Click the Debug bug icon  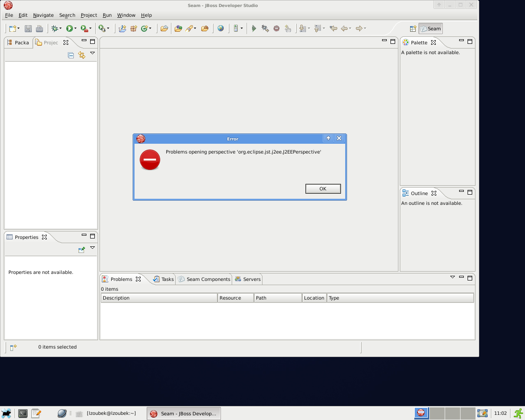point(55,29)
